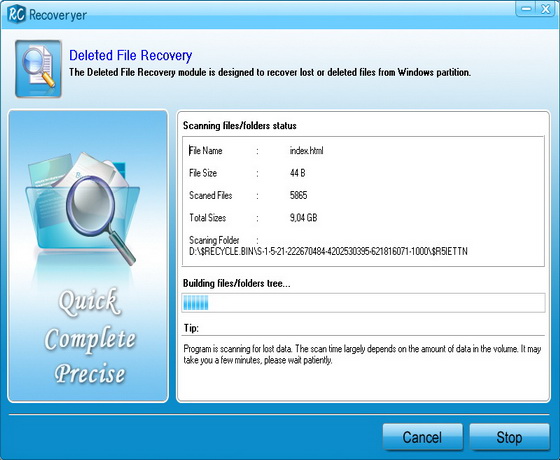The image size is (560, 460).
Task: Click the scanning tip message text
Action: (x=362, y=354)
